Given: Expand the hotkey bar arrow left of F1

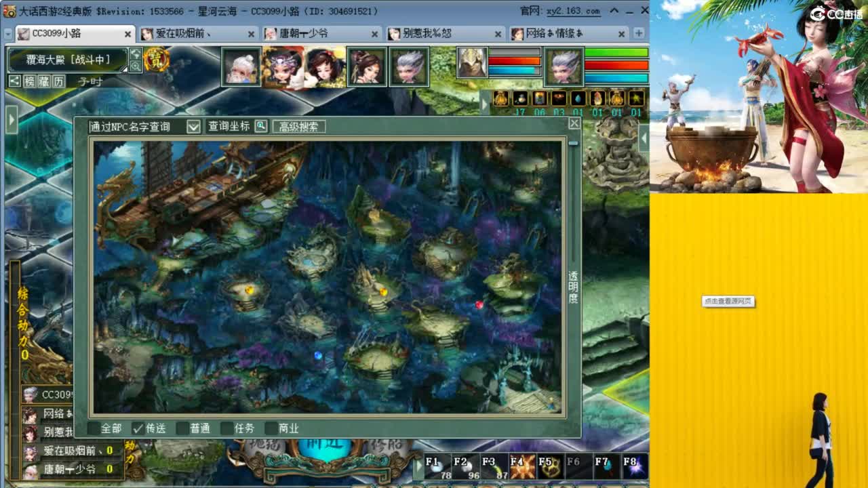Looking at the screenshot, I should [420, 466].
